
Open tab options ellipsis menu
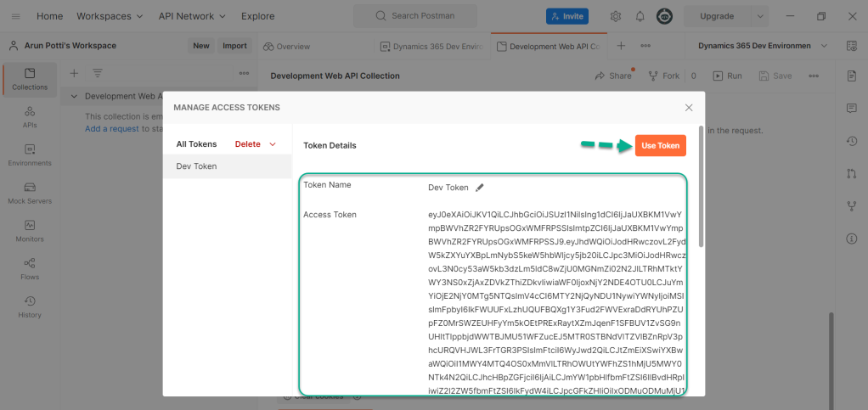coord(645,46)
